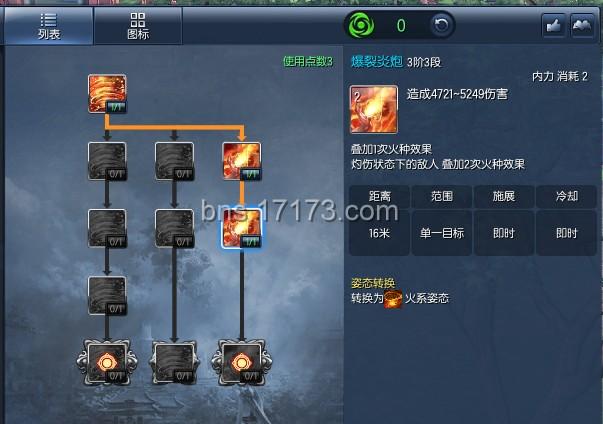The width and height of the screenshot is (603, 424).
Task: Click the thumbs-up recommend button
Action: pyautogui.click(x=553, y=25)
